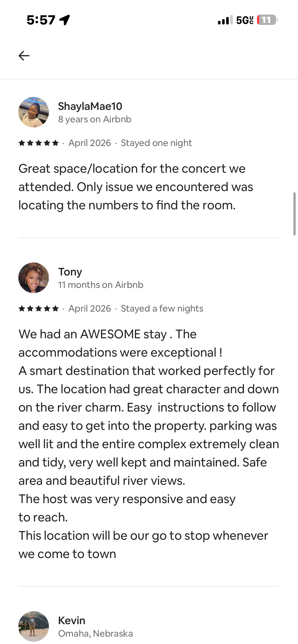The width and height of the screenshot is (298, 644).
Task: Click Tony's five-star rating
Action: point(39,309)
